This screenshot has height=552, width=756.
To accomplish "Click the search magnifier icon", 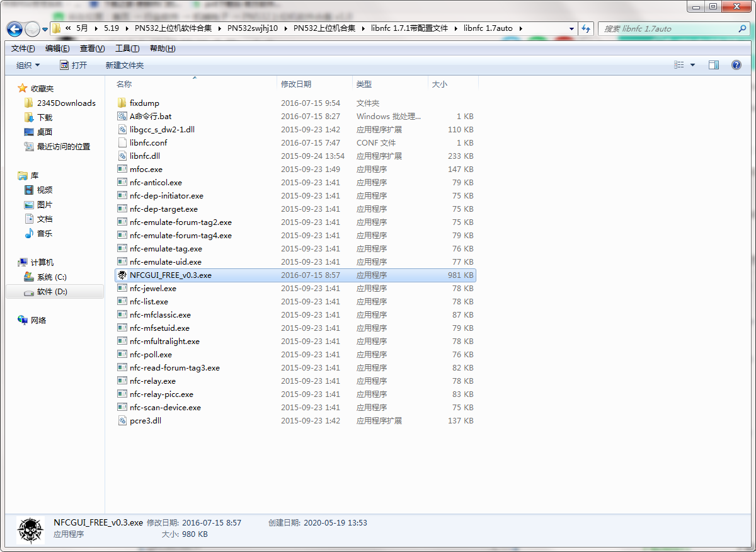I will pyautogui.click(x=742, y=29).
